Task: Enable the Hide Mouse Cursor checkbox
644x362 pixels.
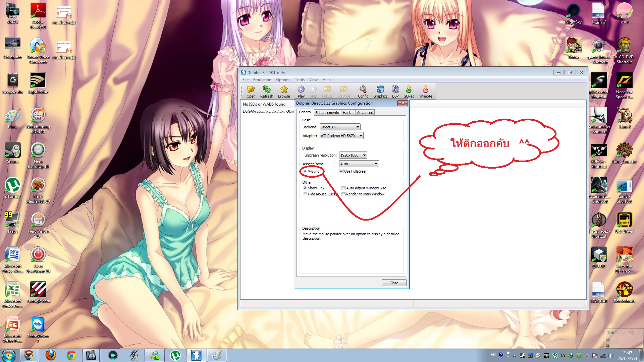Action: (305, 194)
